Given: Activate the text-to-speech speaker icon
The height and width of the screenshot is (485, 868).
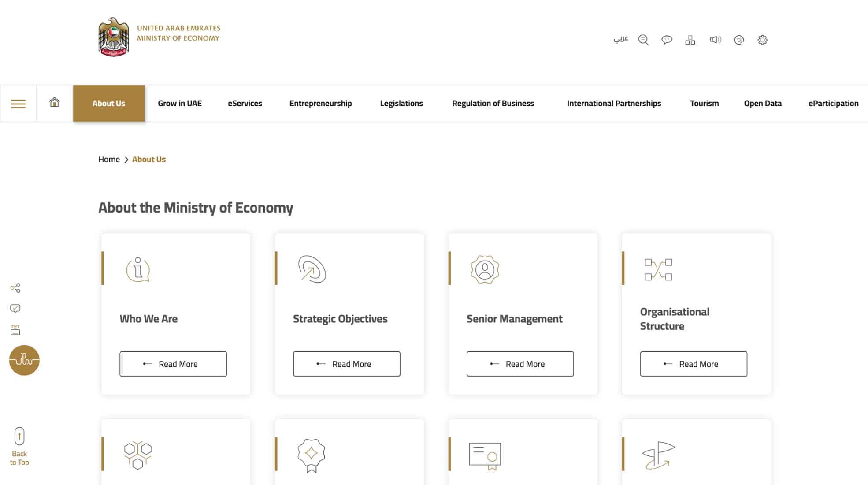Looking at the screenshot, I should pos(715,40).
